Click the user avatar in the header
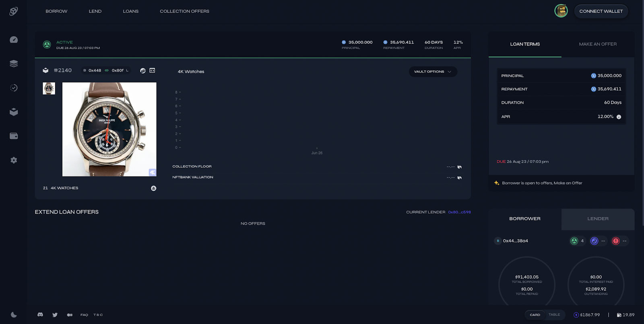The height and width of the screenshot is (324, 644). [x=561, y=11]
